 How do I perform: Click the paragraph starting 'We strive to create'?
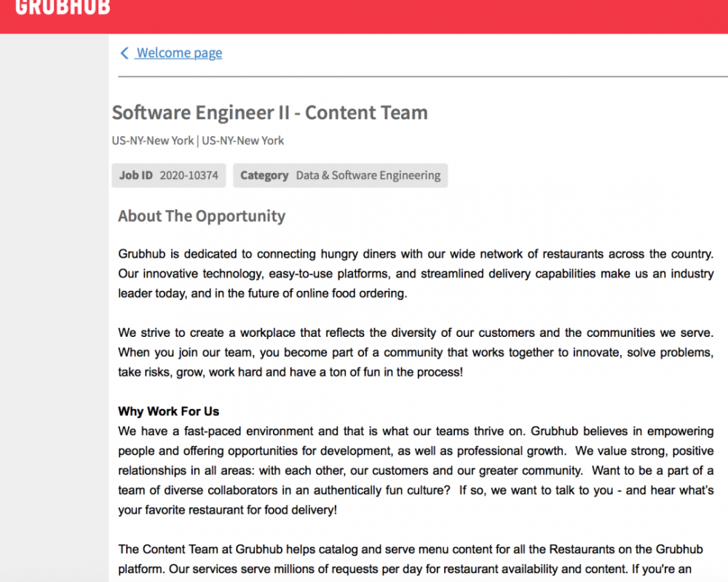tap(416, 352)
